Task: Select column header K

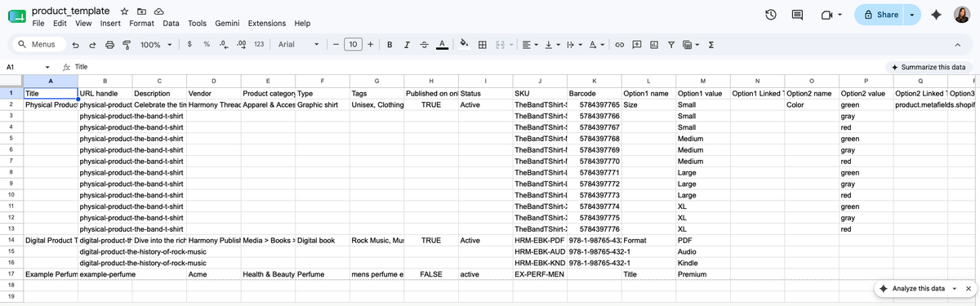Action: 594,81
